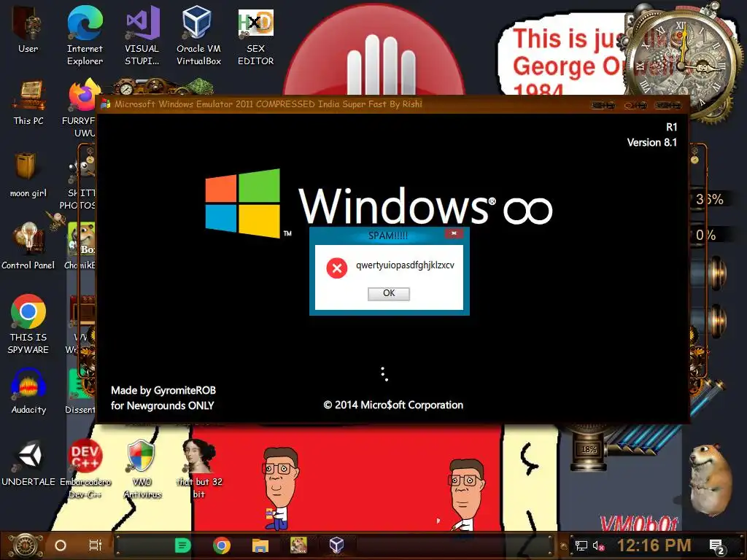Open VMO Antivirus shield icon
747x560 pixels.
142,469
